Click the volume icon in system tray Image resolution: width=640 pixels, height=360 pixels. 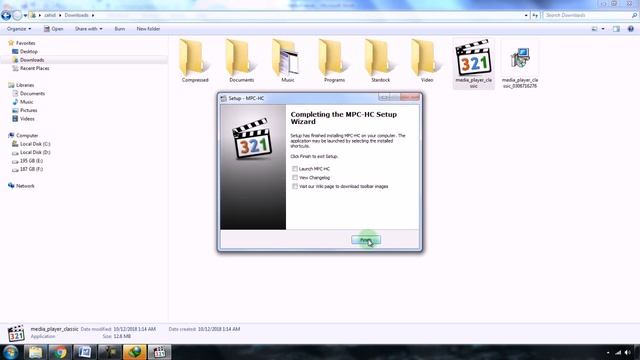pyautogui.click(x=628, y=352)
